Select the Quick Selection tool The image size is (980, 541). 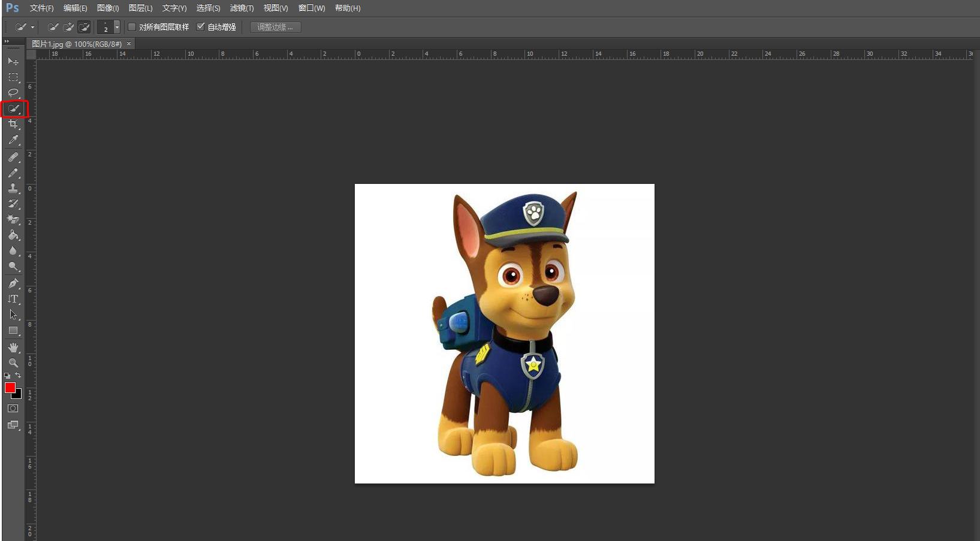tap(13, 109)
